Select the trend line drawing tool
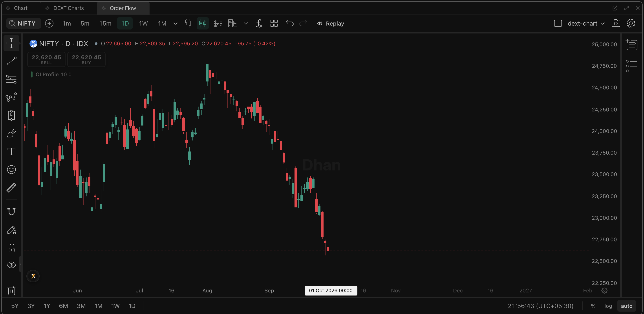The height and width of the screenshot is (314, 644). [x=11, y=61]
